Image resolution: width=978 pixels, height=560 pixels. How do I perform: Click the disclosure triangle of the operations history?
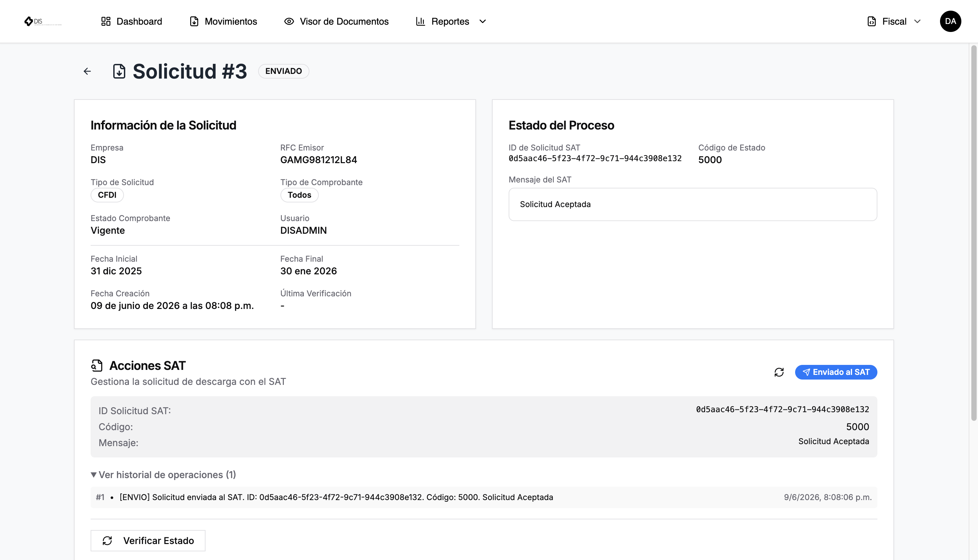(x=94, y=475)
